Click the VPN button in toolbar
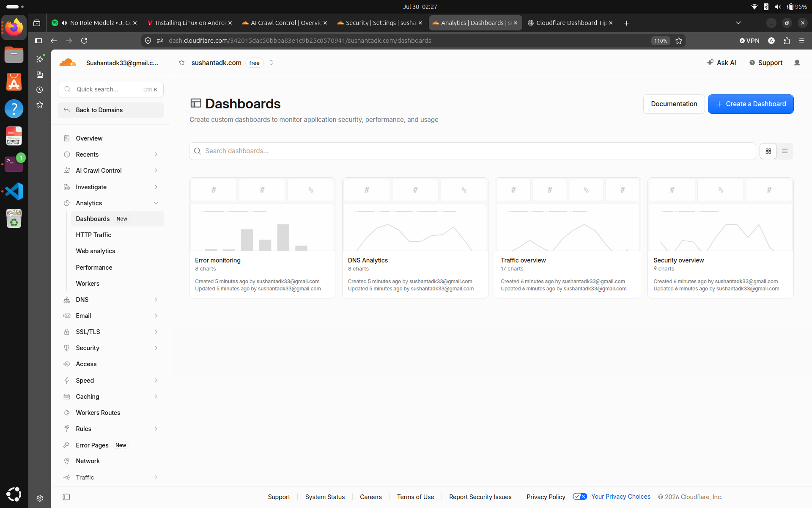This screenshot has width=812, height=508. click(749, 41)
